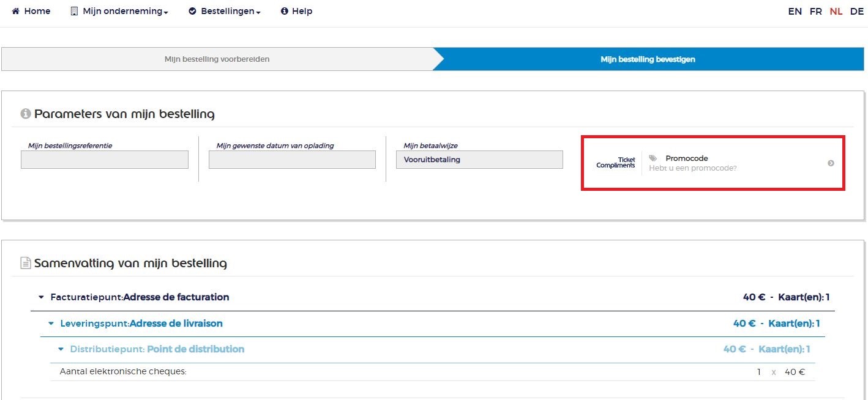Viewport: 868px width, 400px height.
Task: Click the checkmark icon beside Bestellingen
Action: tap(192, 11)
